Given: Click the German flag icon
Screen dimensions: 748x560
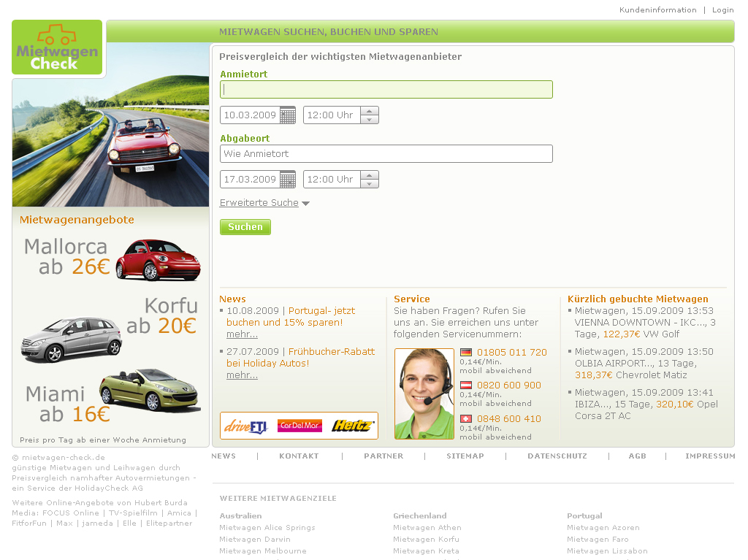Looking at the screenshot, I should click(x=466, y=353).
